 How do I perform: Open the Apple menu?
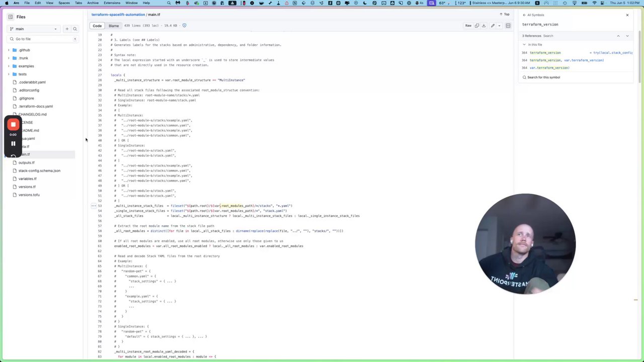[6, 3]
